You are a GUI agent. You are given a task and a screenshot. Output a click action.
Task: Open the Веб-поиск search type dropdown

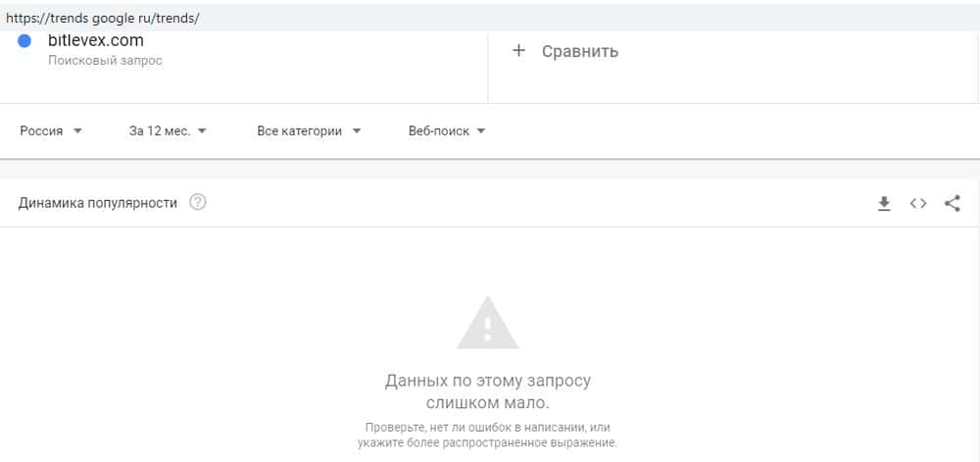pyautogui.click(x=447, y=131)
